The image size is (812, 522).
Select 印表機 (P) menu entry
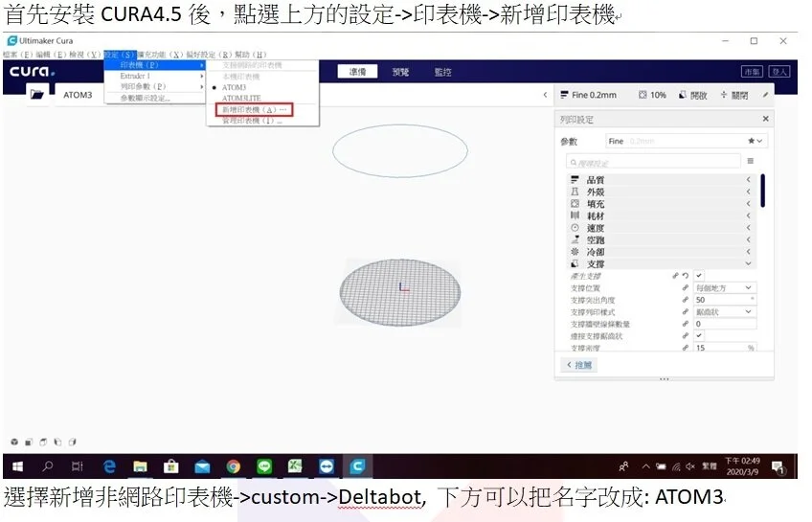tap(155, 65)
